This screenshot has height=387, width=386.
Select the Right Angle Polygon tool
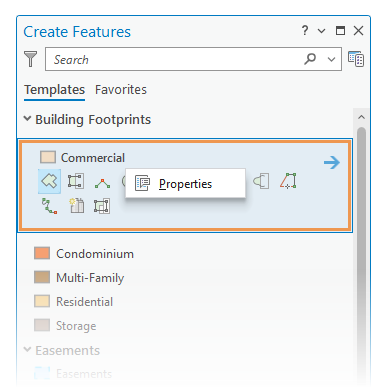102,183
